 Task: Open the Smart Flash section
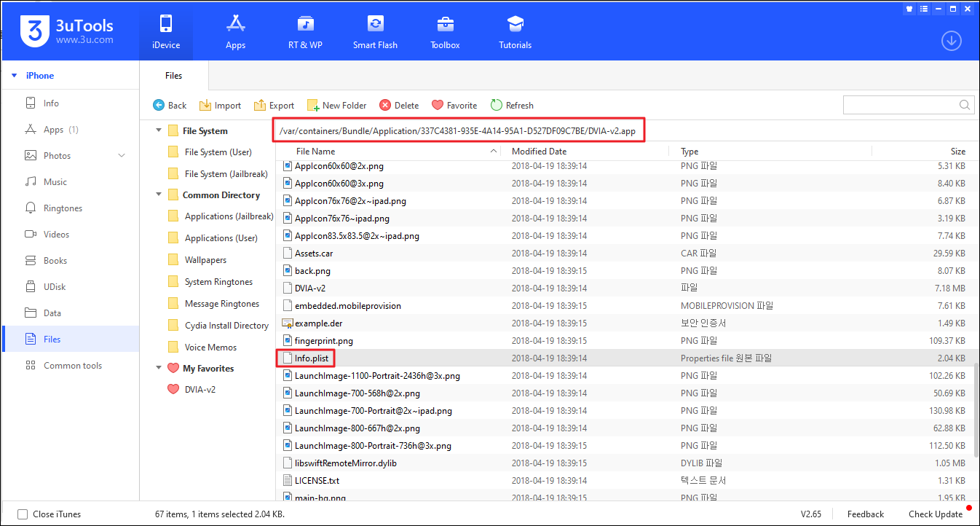click(x=375, y=32)
